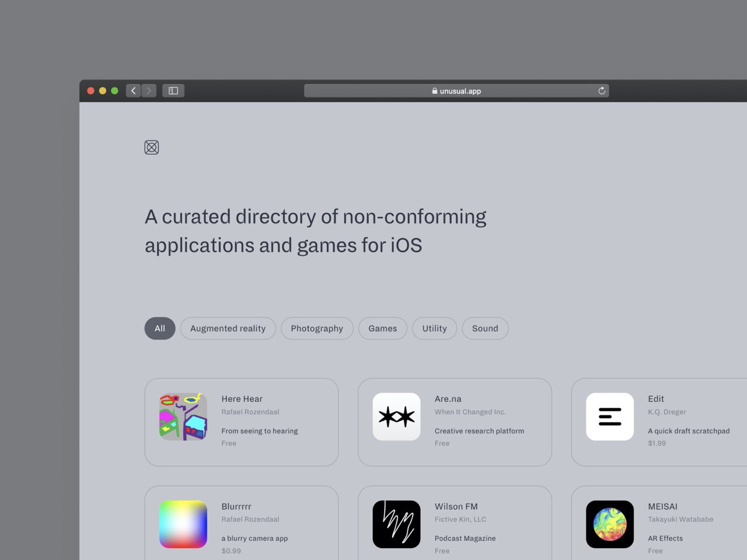The height and width of the screenshot is (560, 747).
Task: Open the Blurrrrr title link
Action: click(236, 506)
